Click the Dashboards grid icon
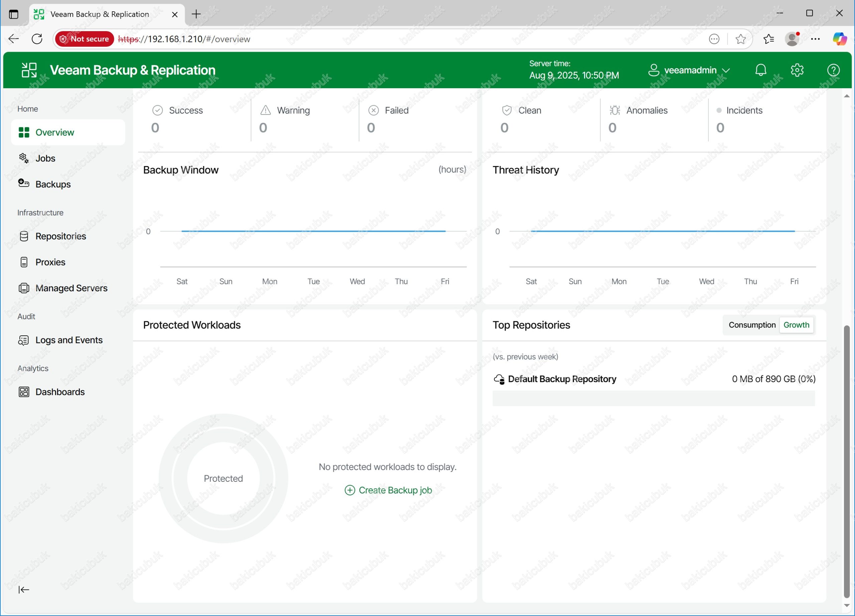The width and height of the screenshot is (855, 616). tap(24, 392)
